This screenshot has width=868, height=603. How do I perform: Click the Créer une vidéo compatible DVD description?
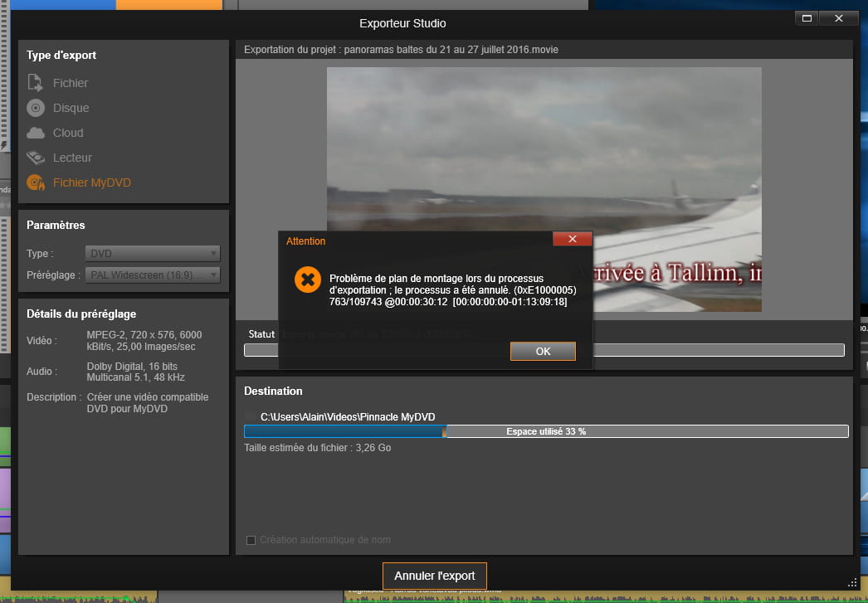147,403
